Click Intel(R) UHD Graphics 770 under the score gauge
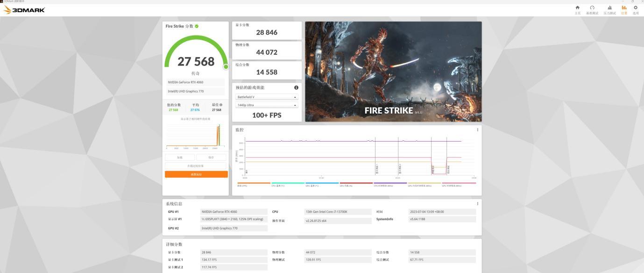Image resolution: width=644 pixels, height=273 pixels. [x=195, y=92]
